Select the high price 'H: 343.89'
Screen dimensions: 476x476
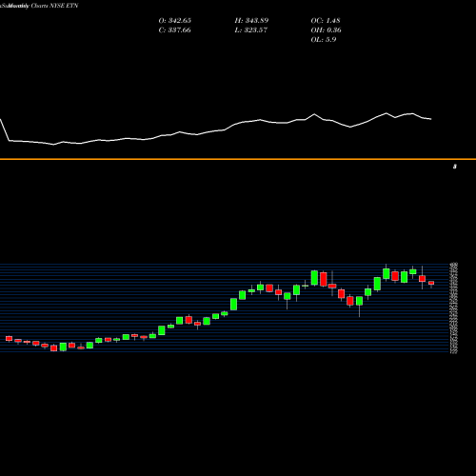[x=251, y=21]
